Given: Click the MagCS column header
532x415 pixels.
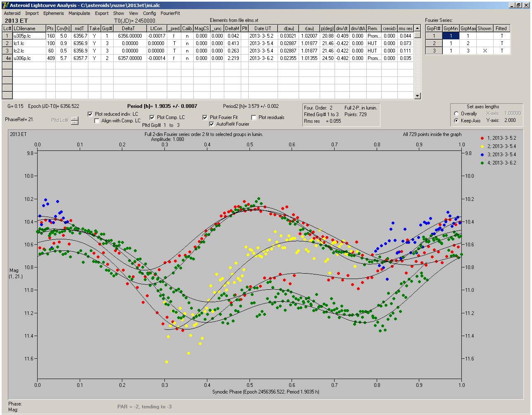Looking at the screenshot, I should pos(202,29).
